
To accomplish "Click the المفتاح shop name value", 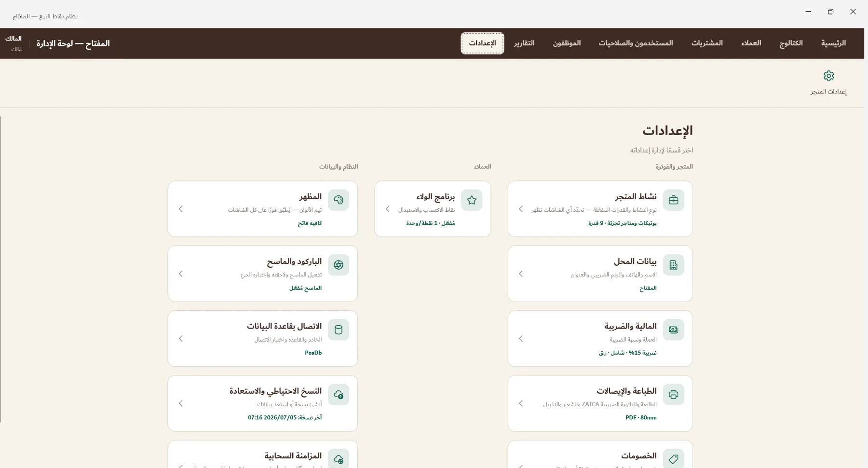I will pos(648,288).
